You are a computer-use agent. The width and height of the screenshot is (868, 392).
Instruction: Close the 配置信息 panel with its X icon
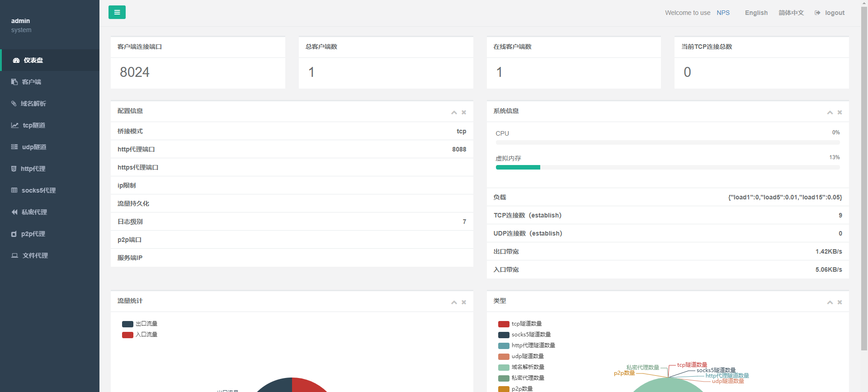tap(464, 112)
